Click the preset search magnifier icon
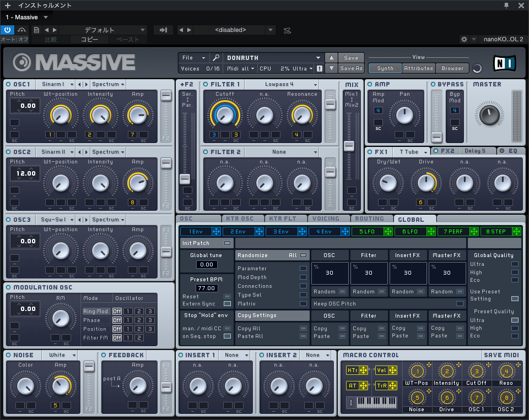529x420 pixels. pyautogui.click(x=216, y=58)
